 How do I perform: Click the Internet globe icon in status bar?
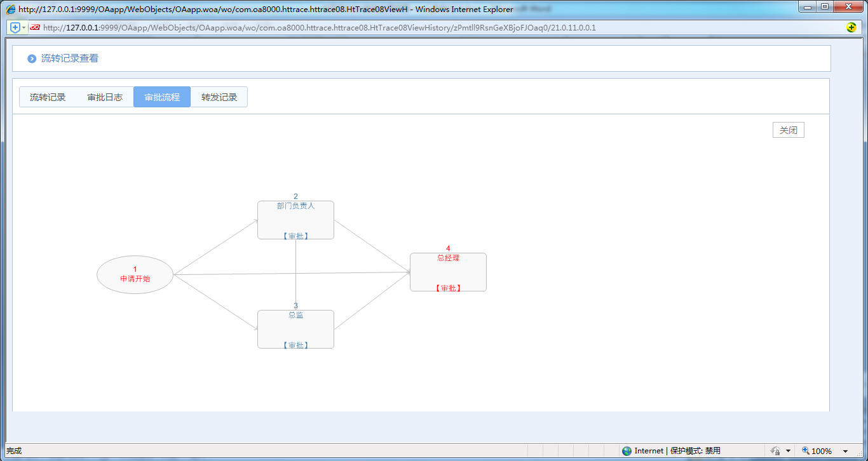[x=627, y=451]
